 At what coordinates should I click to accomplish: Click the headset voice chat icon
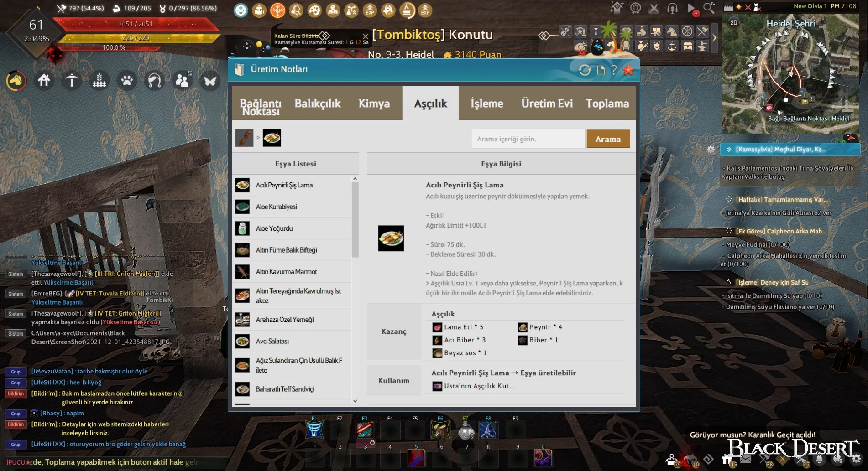(672, 8)
